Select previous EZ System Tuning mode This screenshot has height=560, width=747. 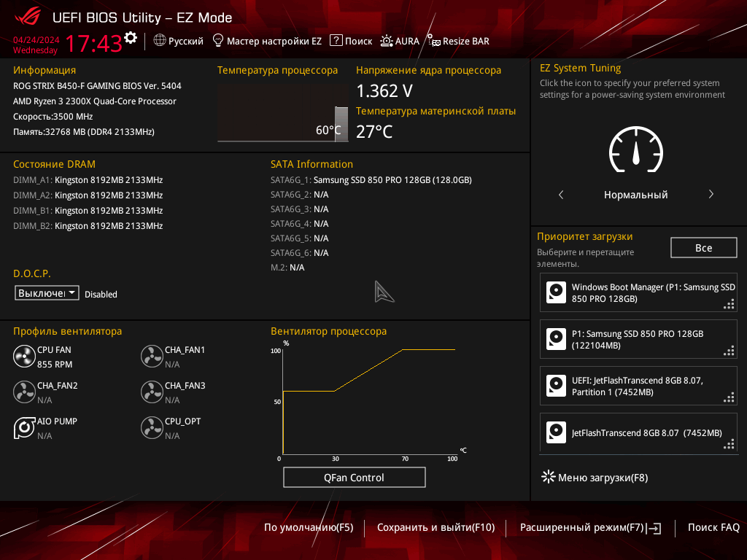tap(561, 194)
